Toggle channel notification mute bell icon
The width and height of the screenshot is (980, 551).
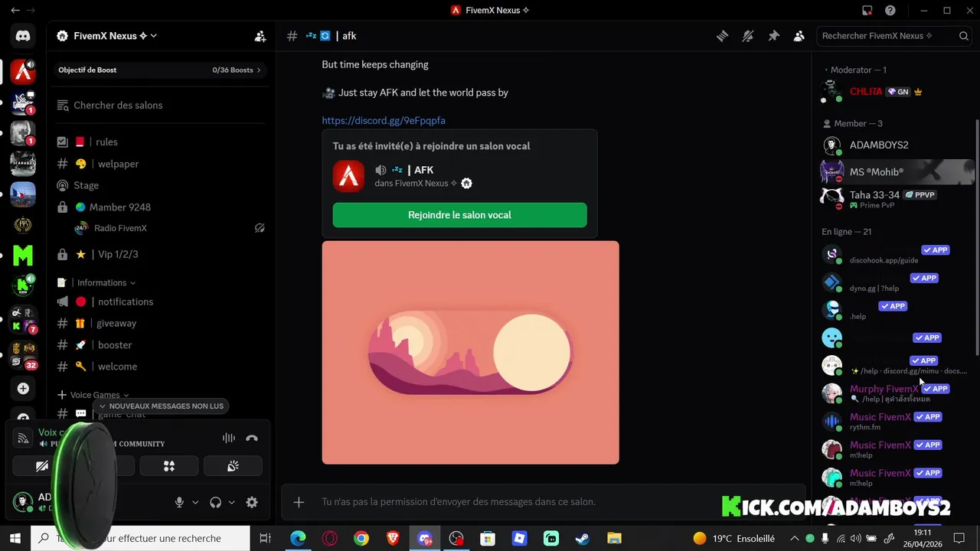click(748, 36)
